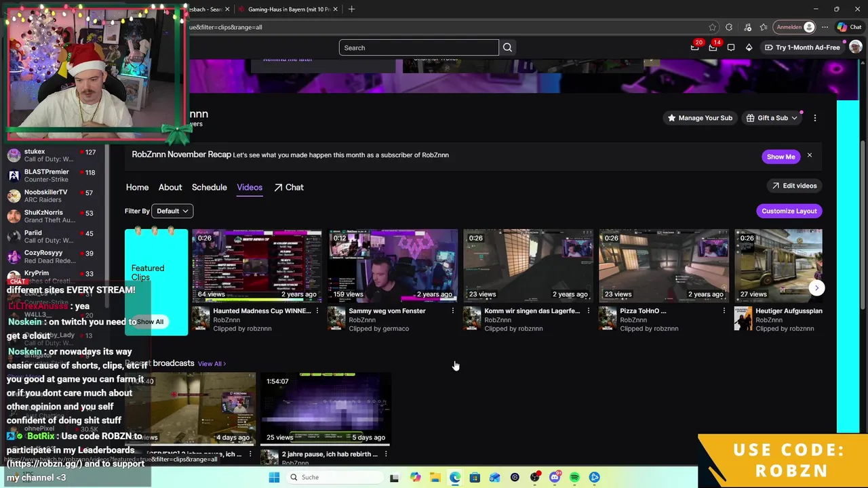Open options for Haunted Madness Cup clip
Viewport: 868px width, 488px height.
pos(317,311)
